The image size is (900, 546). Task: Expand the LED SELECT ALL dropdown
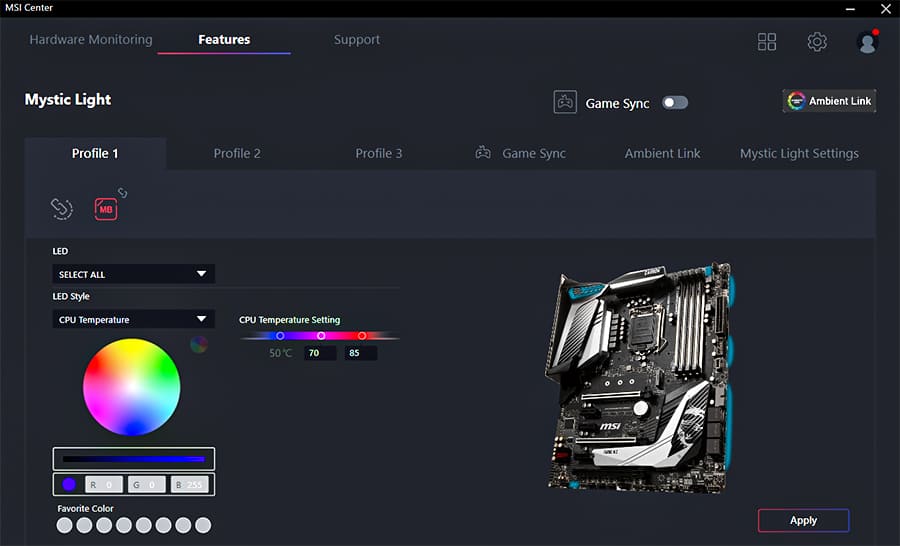click(x=133, y=274)
